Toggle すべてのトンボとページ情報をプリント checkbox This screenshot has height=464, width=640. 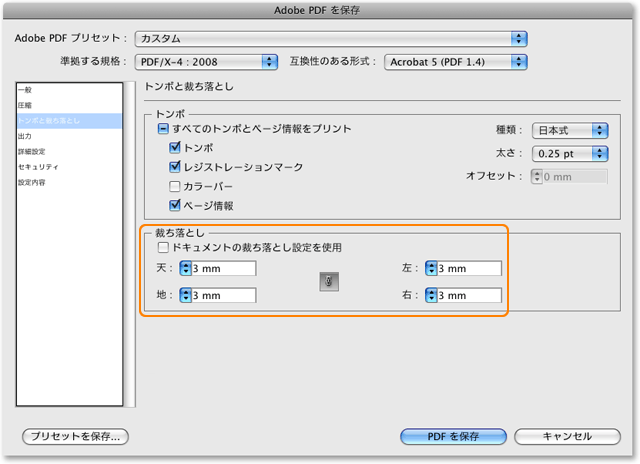pos(164,129)
